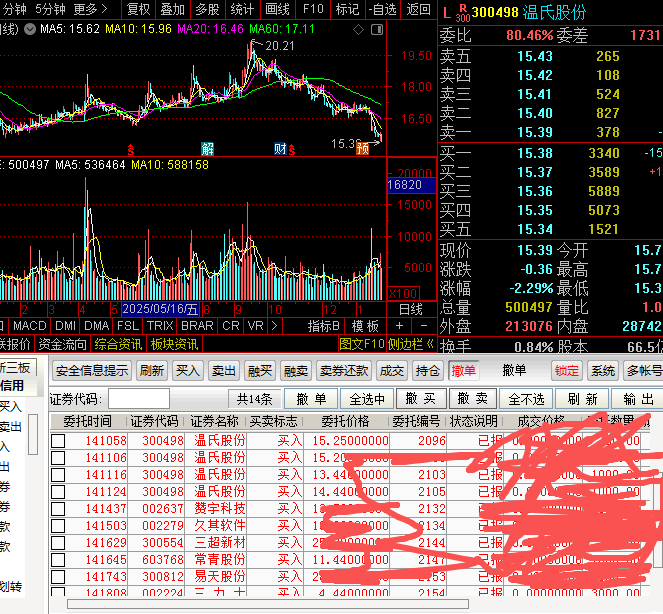Viewport: 663px width, 614px height.
Task: Click the 撤 卖 cancel-sell button
Action: [473, 398]
